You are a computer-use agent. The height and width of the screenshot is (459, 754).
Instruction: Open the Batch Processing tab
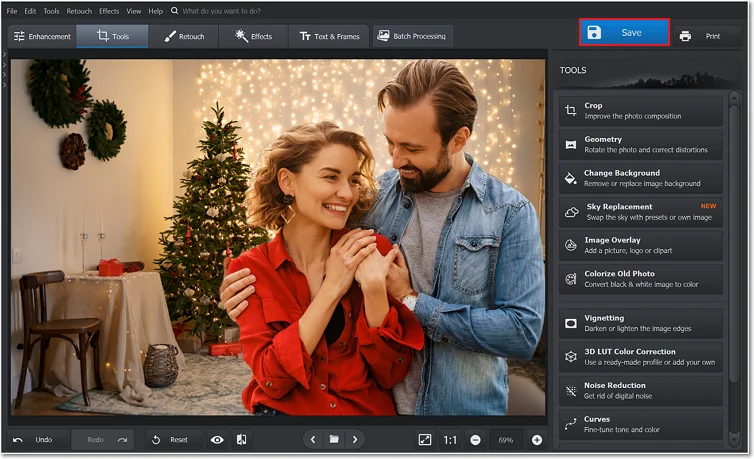(412, 36)
